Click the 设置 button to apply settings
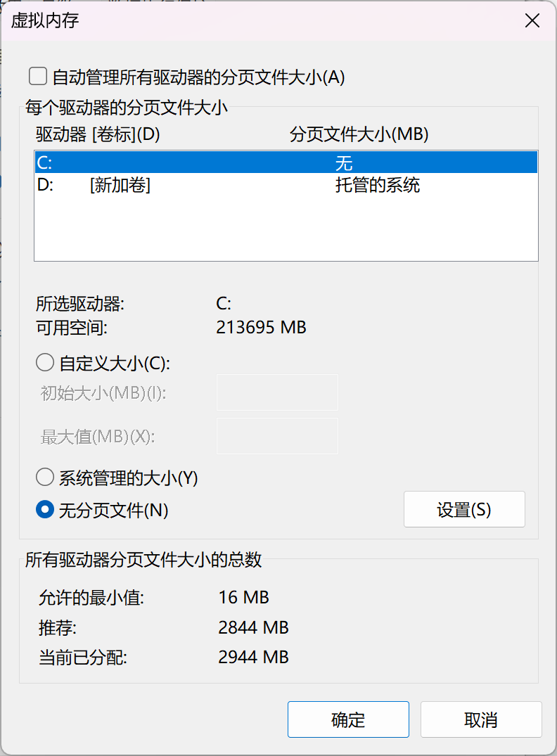 coord(464,509)
